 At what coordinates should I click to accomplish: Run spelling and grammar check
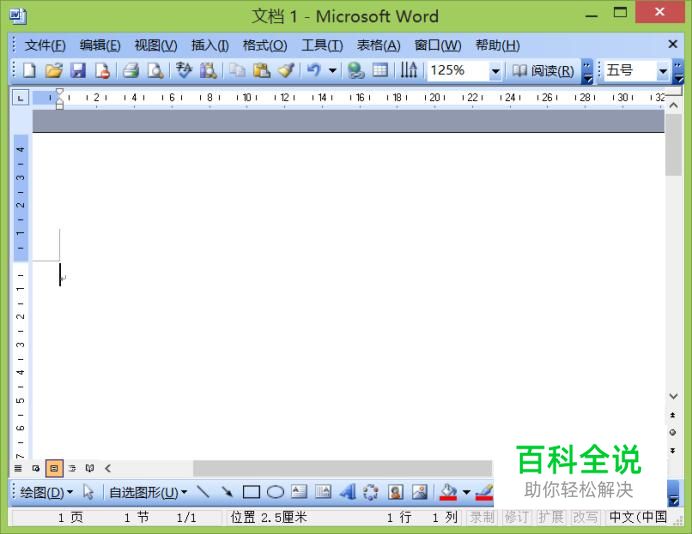(184, 71)
